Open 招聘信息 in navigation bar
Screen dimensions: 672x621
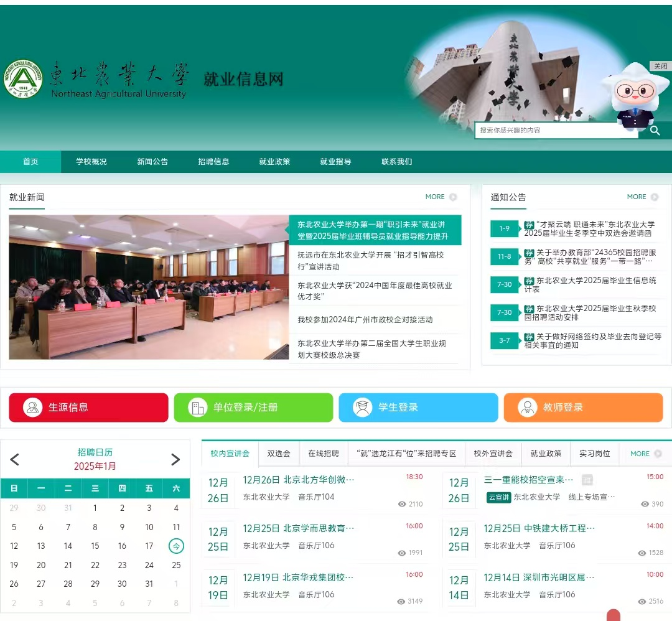(x=213, y=162)
